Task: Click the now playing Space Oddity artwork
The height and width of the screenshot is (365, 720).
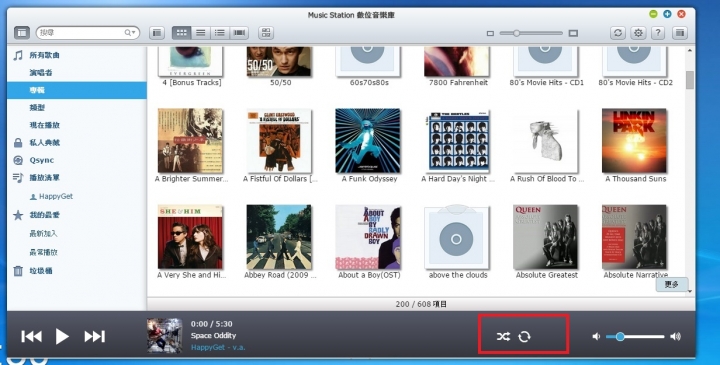Action: (164, 336)
